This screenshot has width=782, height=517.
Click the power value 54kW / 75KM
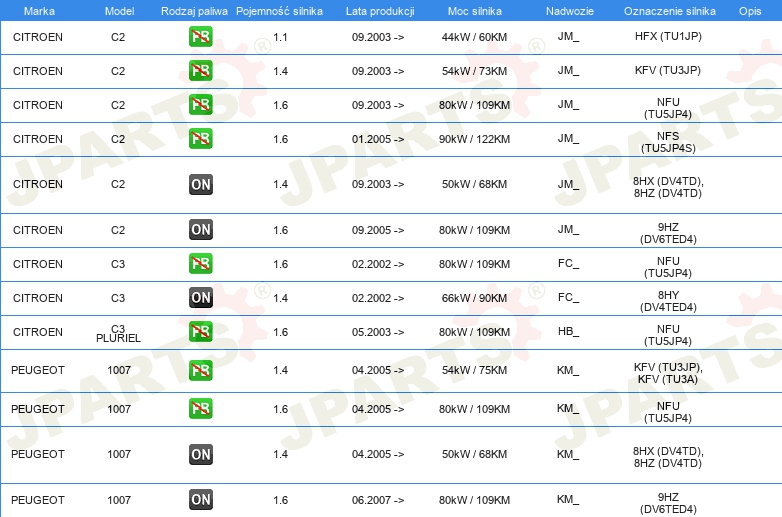point(474,370)
